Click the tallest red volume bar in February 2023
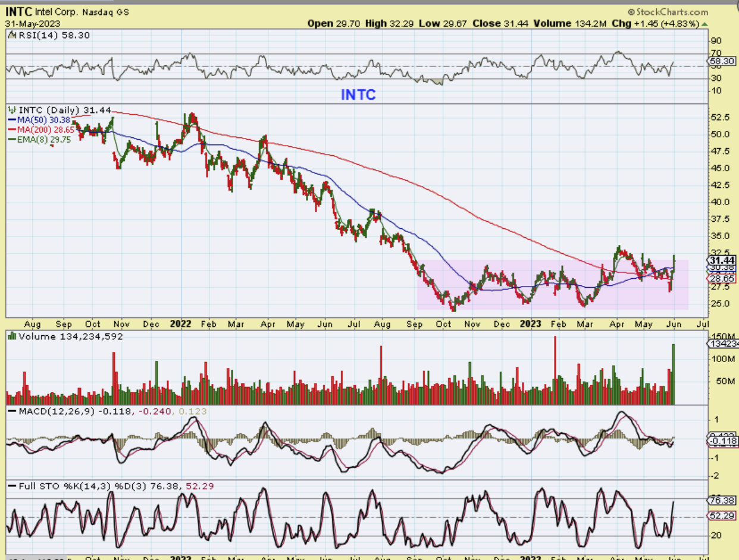The height and width of the screenshot is (560, 739). pyautogui.click(x=555, y=370)
